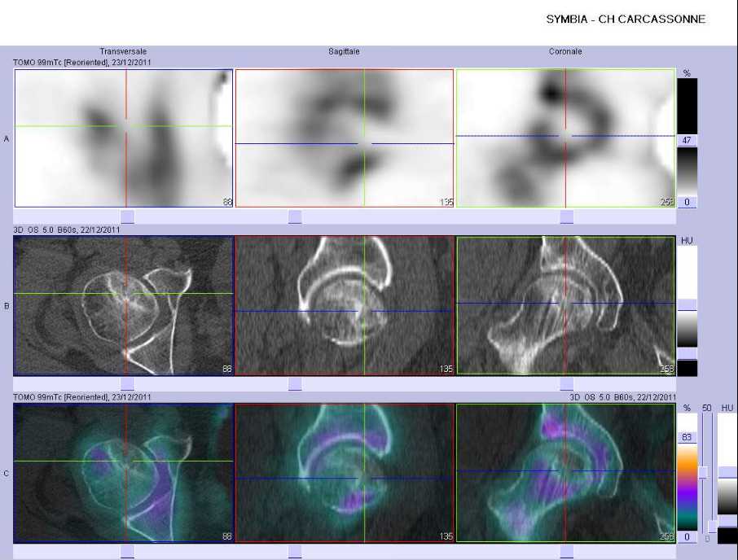Click the row A lower threshold handle showing 0

point(687,202)
